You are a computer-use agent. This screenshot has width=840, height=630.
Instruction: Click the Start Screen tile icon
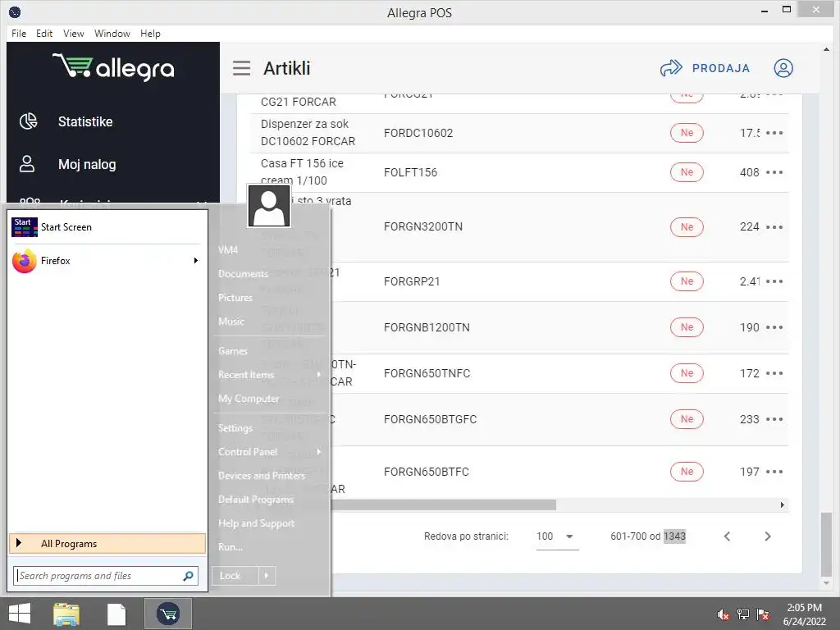coord(24,227)
